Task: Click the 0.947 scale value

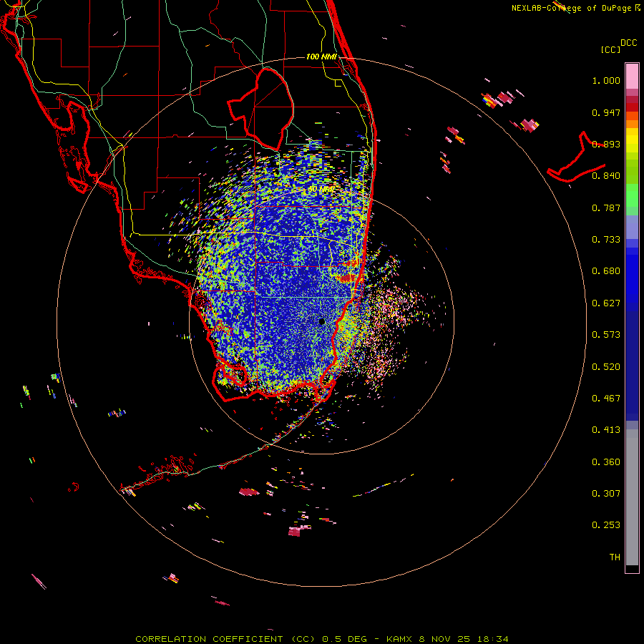Action: tap(606, 112)
